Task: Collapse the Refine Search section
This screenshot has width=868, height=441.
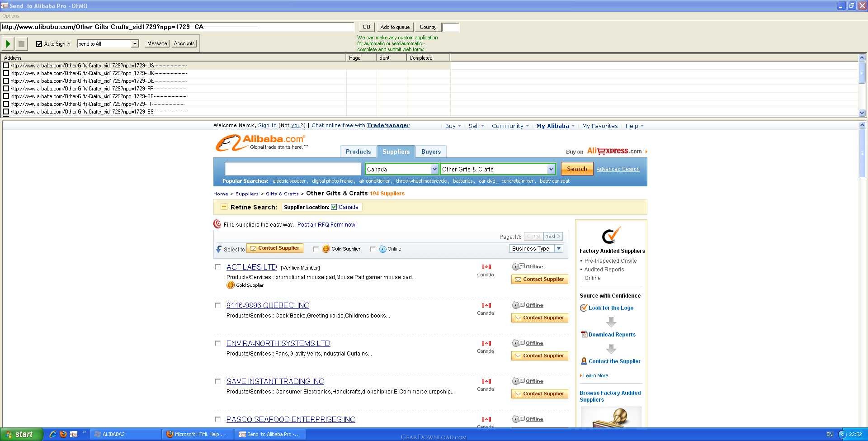Action: (x=223, y=207)
